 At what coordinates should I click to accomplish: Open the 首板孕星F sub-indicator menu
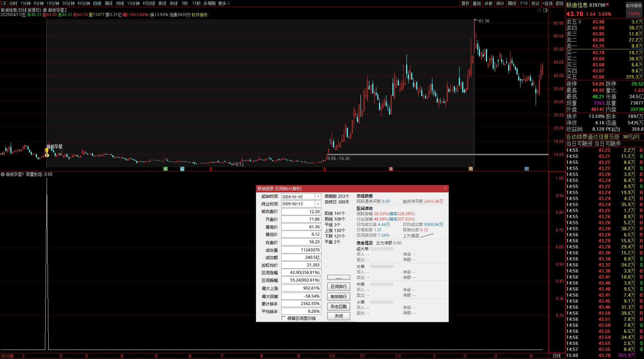(x=3, y=174)
